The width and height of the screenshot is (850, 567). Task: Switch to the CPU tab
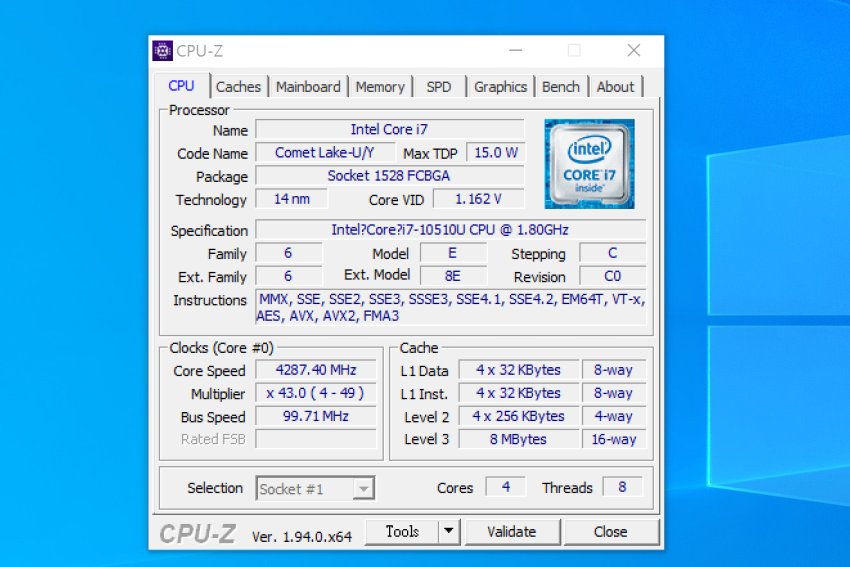click(x=181, y=86)
